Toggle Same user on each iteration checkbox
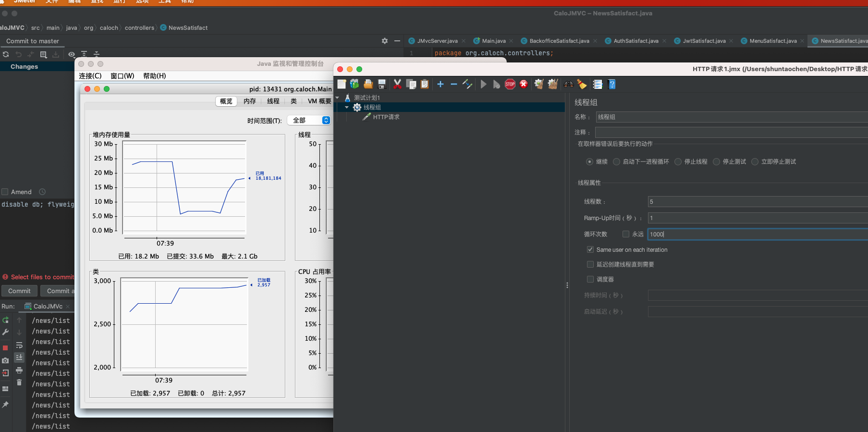The image size is (868, 432). click(590, 249)
